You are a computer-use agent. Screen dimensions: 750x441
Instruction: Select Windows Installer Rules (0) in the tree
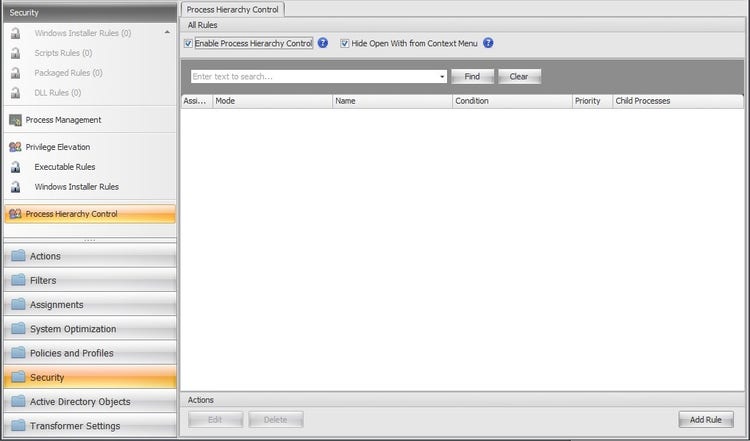(83, 33)
